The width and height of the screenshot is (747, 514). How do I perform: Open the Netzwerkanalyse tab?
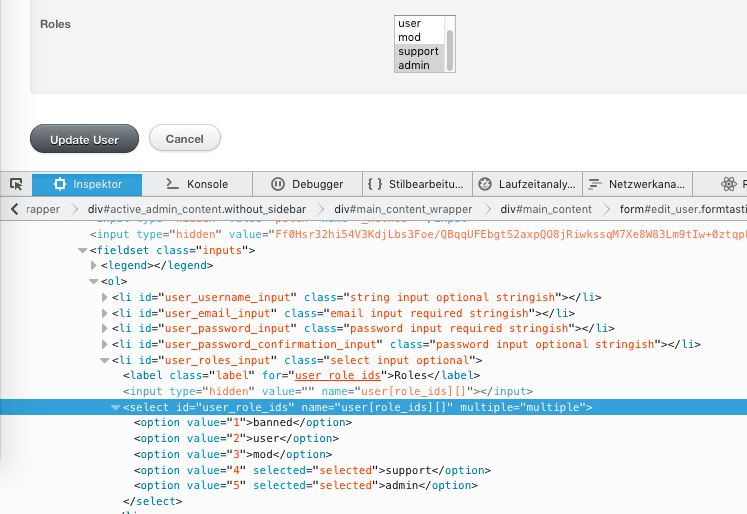coord(637,184)
